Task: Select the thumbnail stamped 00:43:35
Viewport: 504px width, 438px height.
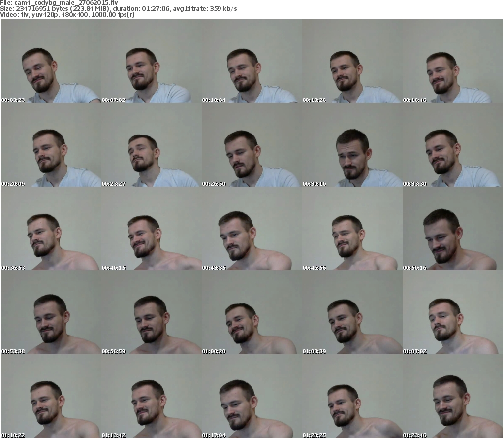Action: tap(252, 229)
